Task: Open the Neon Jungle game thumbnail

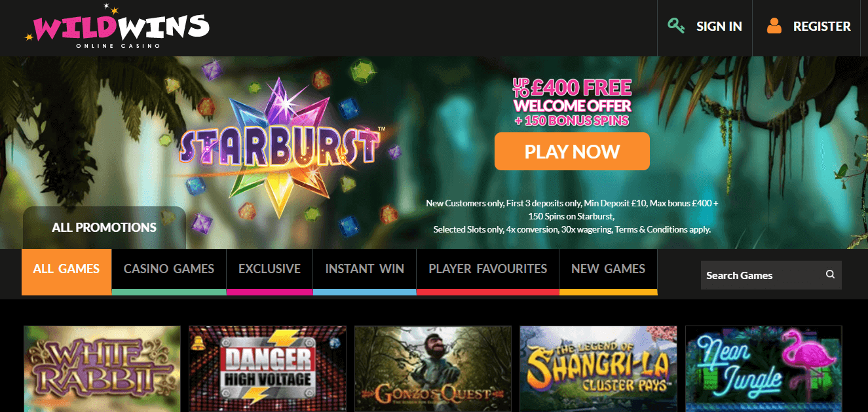Action: [764, 369]
